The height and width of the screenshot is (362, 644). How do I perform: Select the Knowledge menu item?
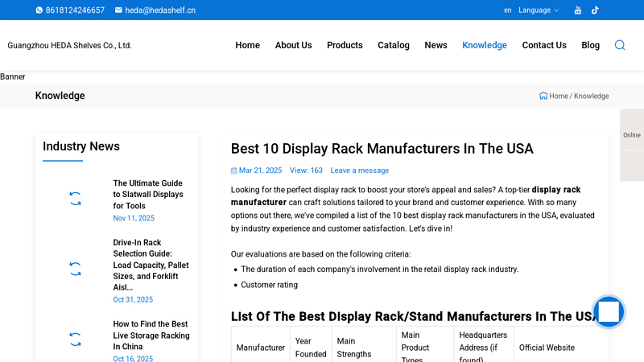(485, 45)
